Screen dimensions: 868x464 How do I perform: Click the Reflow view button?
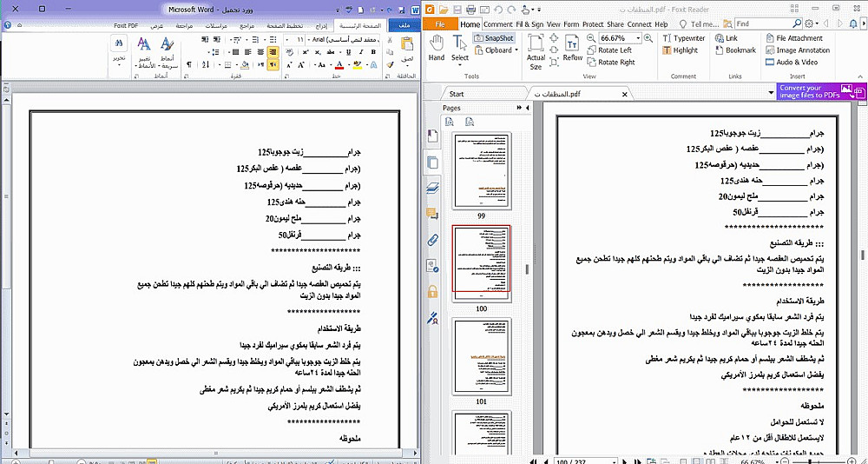point(572,49)
